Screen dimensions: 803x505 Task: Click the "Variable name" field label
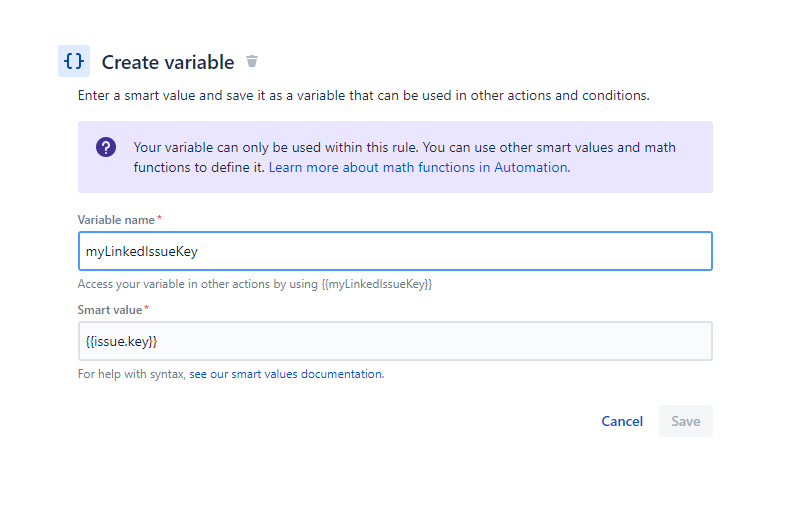116,219
